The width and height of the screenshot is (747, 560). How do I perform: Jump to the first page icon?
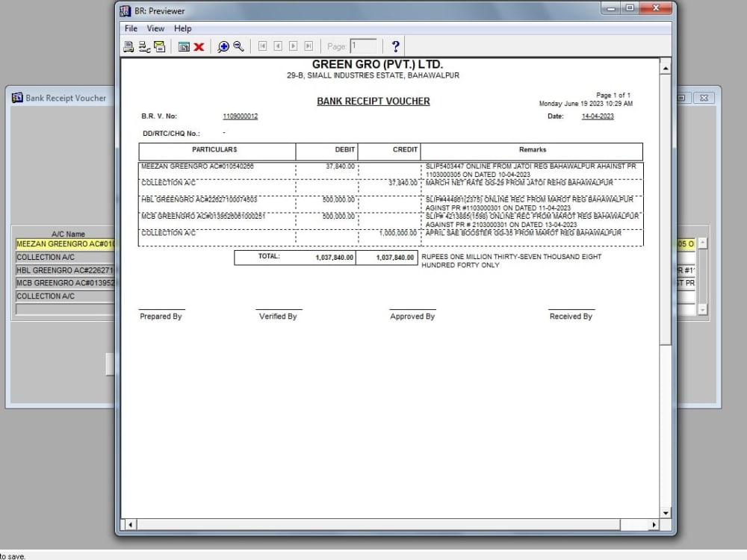[263, 46]
